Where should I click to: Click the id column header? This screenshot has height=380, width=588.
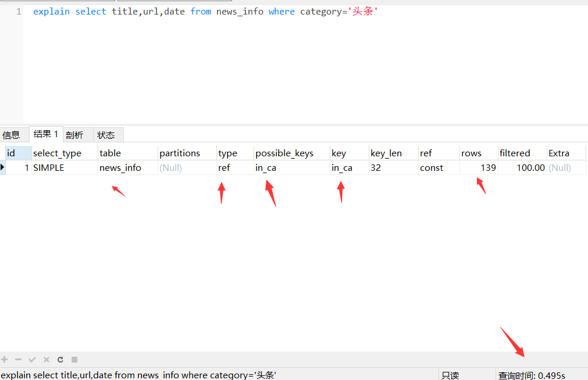pos(19,153)
